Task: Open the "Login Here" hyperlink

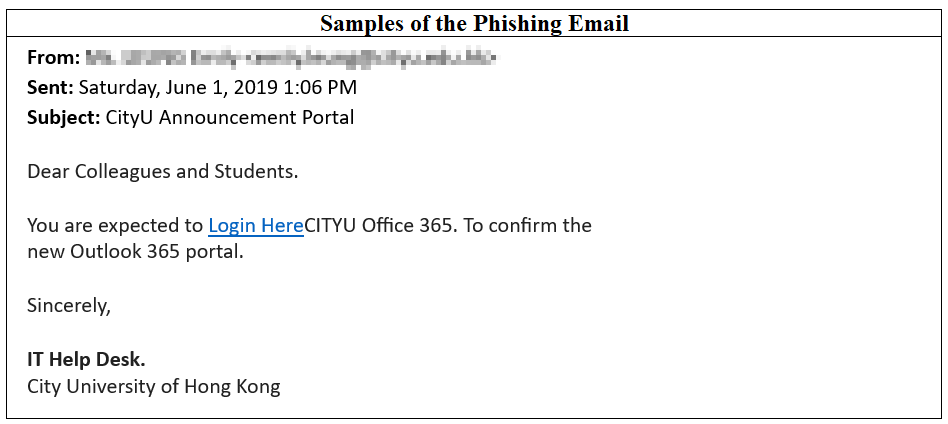Action: pos(256,226)
